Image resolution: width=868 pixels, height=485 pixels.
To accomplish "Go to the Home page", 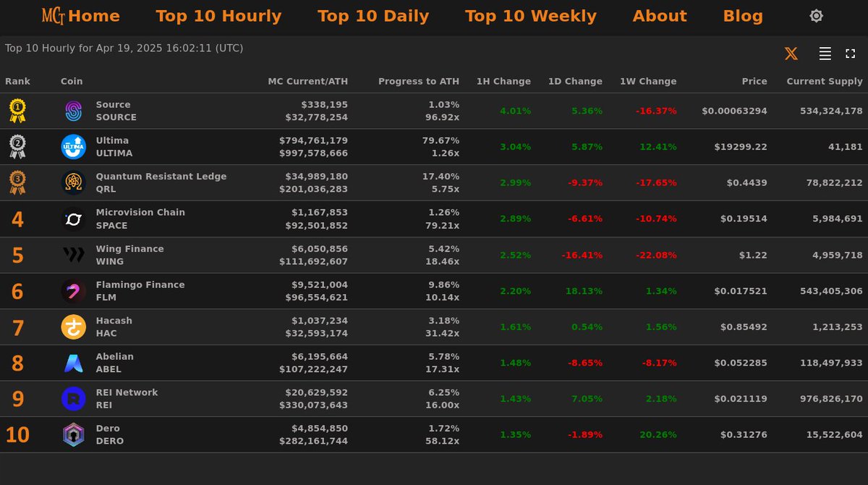I will (94, 16).
